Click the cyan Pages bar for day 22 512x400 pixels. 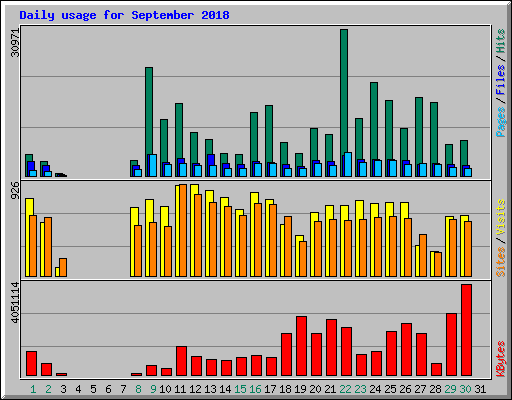pos(348,164)
